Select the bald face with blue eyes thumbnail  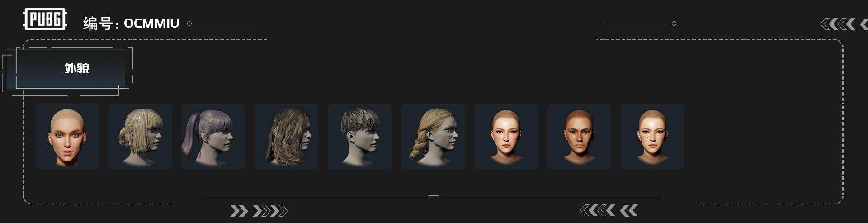[x=67, y=137]
